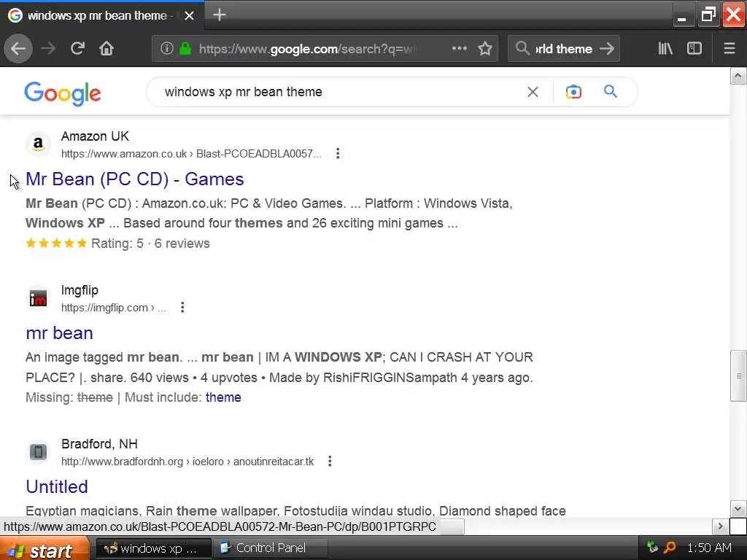Image resolution: width=747 pixels, height=560 pixels.
Task: Open Mr Bean (PC CD) - Games link
Action: (x=135, y=179)
